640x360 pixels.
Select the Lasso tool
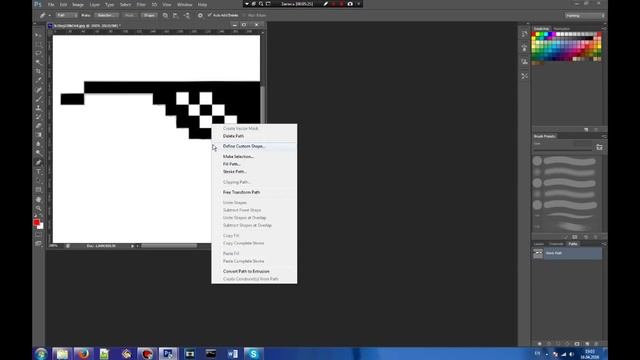click(38, 53)
